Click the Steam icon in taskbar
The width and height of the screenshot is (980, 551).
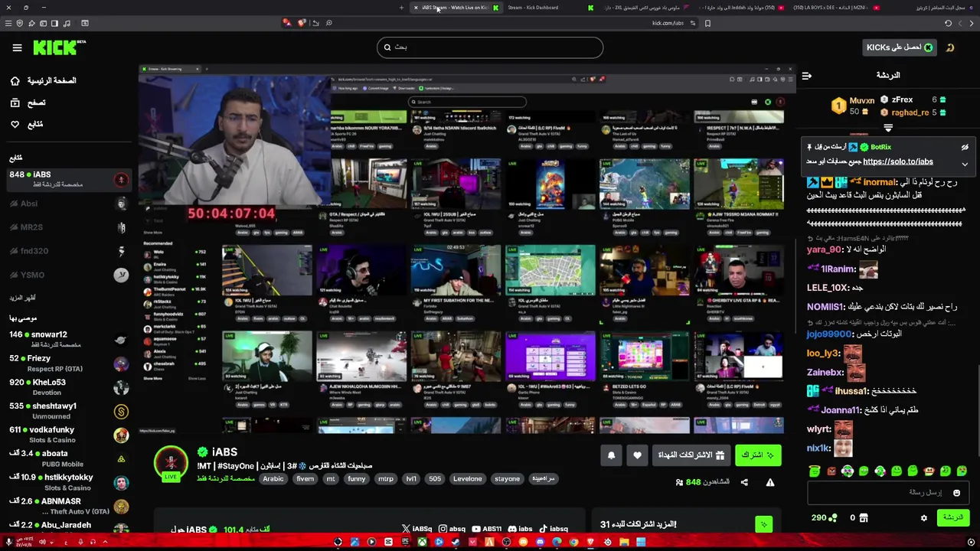point(456,543)
